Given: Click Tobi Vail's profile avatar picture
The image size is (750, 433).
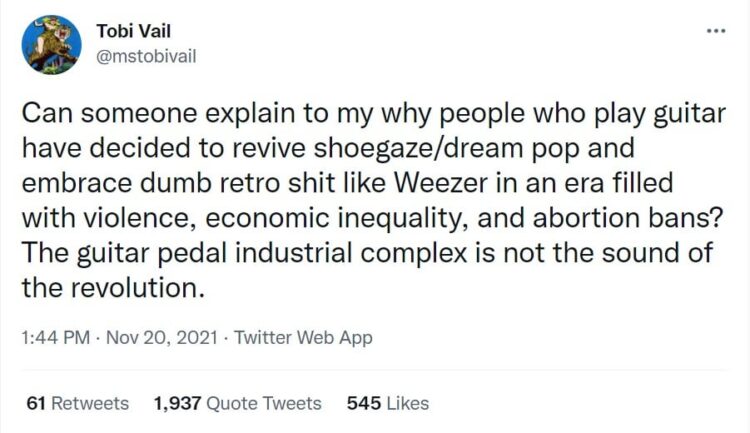Looking at the screenshot, I should [51, 44].
